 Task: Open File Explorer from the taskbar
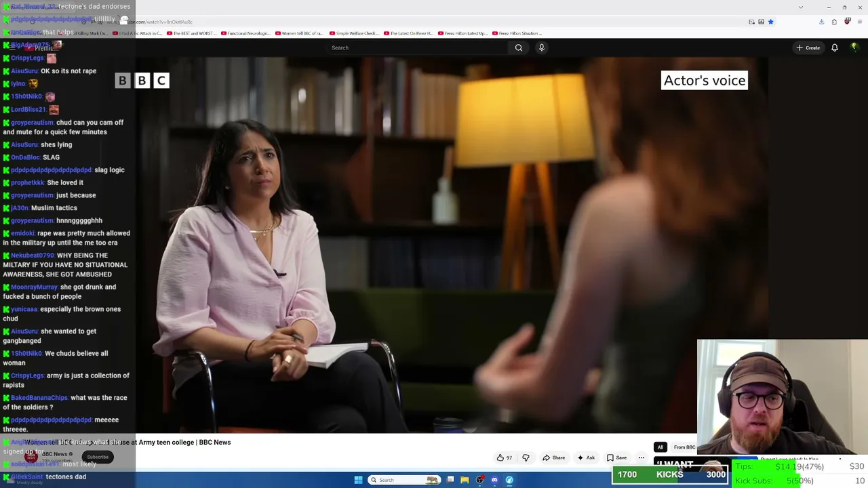pos(465,480)
